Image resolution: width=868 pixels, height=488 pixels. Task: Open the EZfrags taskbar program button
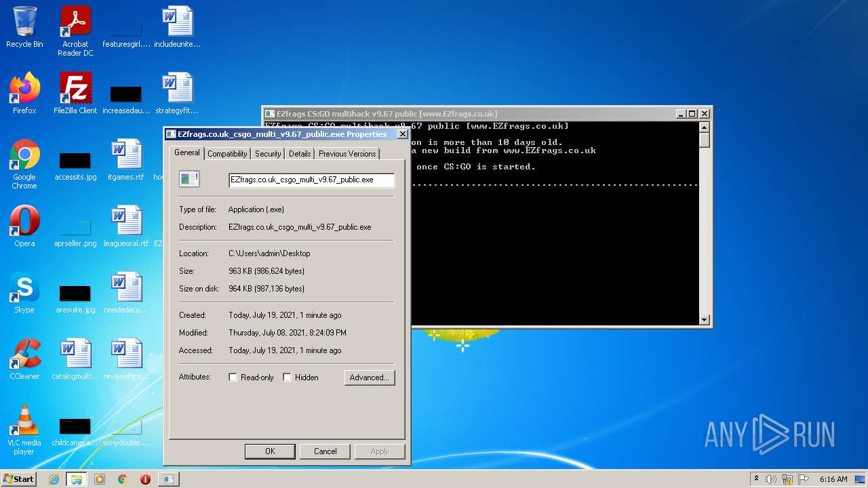(x=168, y=479)
